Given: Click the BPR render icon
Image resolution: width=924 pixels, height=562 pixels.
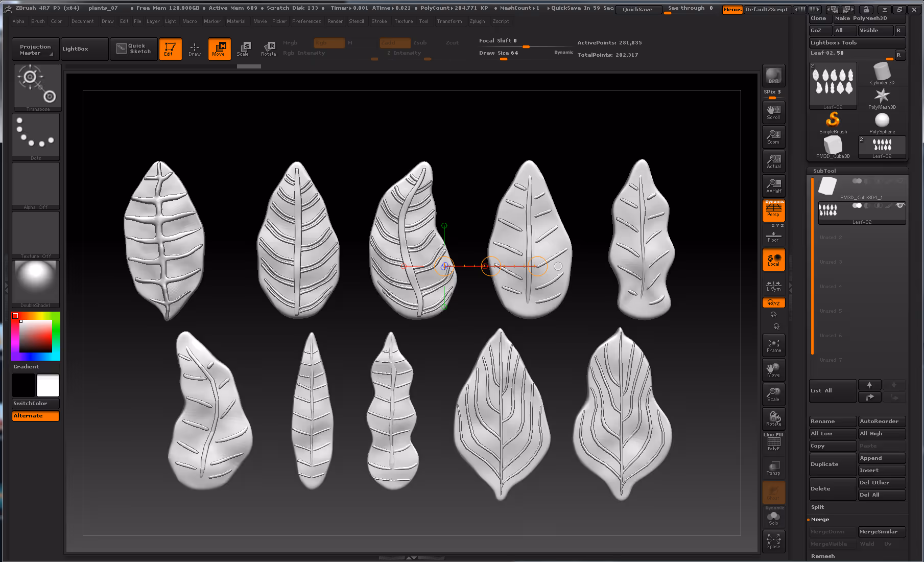Looking at the screenshot, I should 773,76.
